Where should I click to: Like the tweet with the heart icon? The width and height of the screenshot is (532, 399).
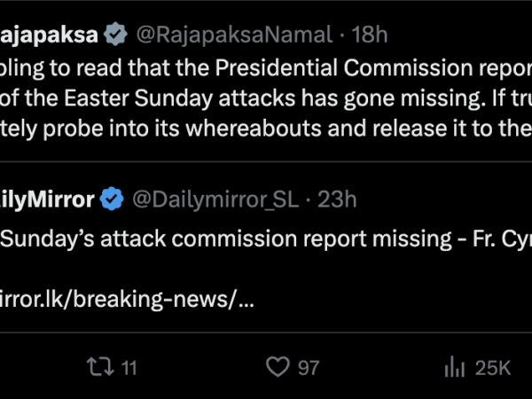point(278,367)
